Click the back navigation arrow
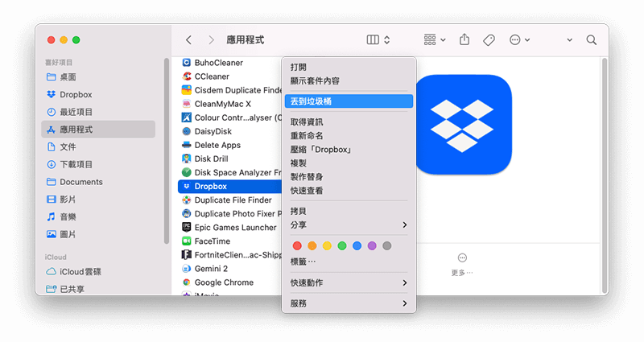The width and height of the screenshot is (644, 342). point(188,39)
